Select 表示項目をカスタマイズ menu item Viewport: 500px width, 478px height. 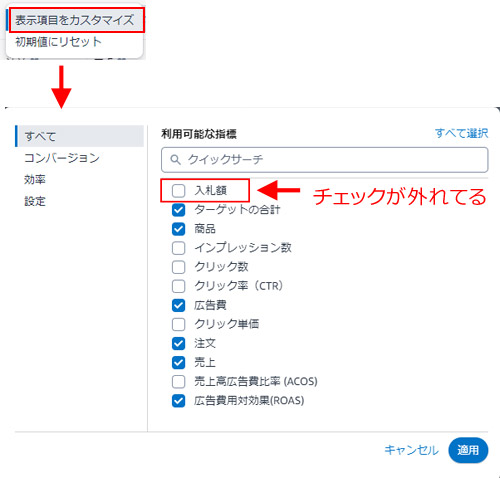pyautogui.click(x=75, y=20)
